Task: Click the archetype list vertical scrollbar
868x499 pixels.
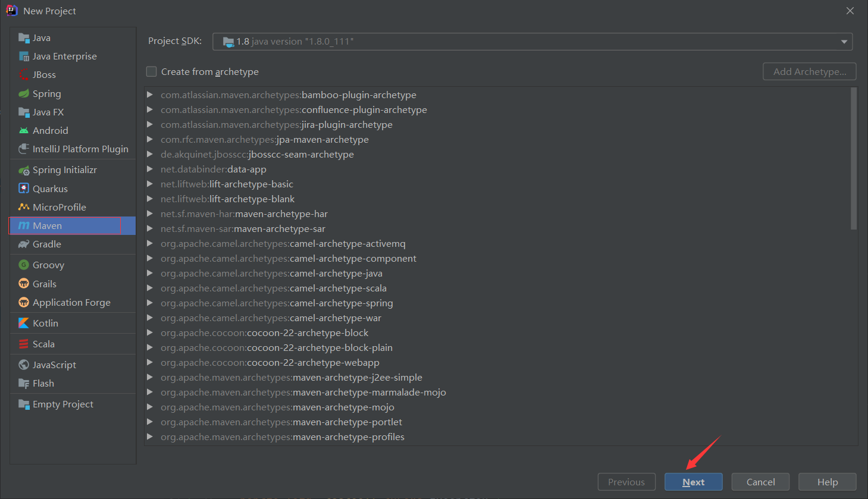Action: 854,159
